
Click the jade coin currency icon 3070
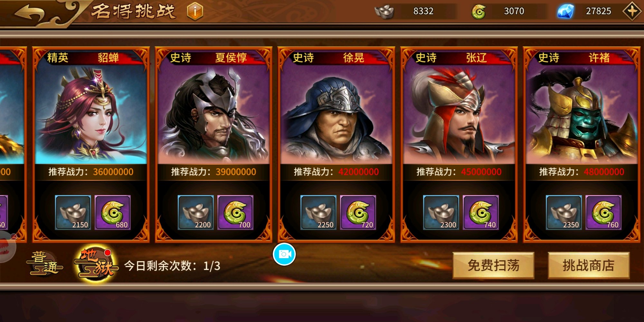tap(478, 12)
